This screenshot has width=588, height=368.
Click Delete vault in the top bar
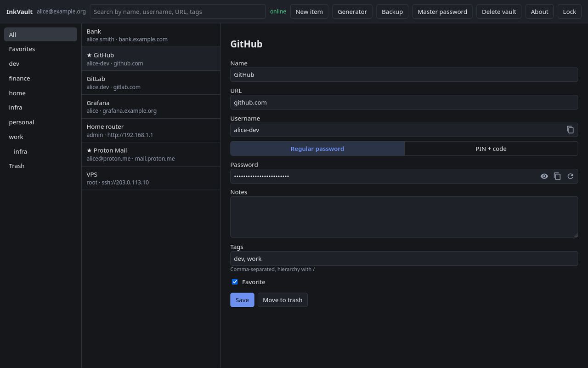click(499, 11)
